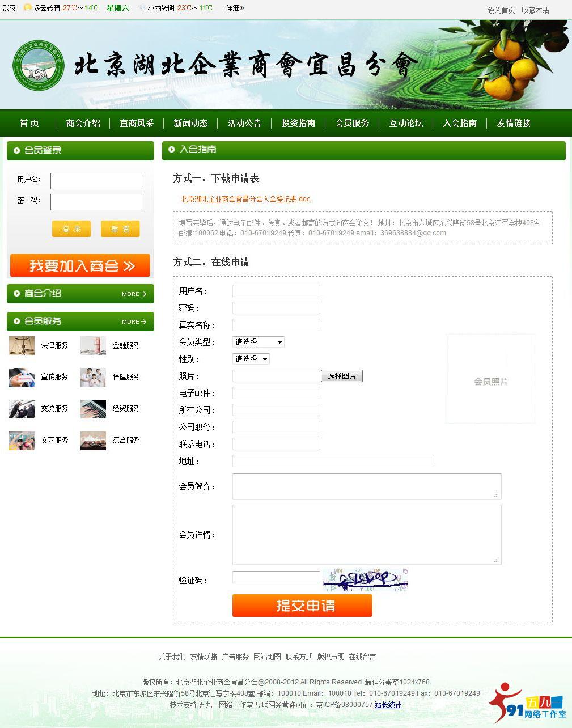572x728 pixels.
Task: Click the captcha image to refresh it
Action: click(x=365, y=579)
